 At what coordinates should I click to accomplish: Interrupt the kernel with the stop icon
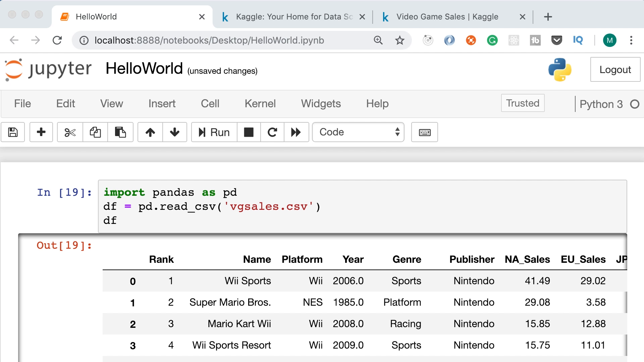[249, 132]
